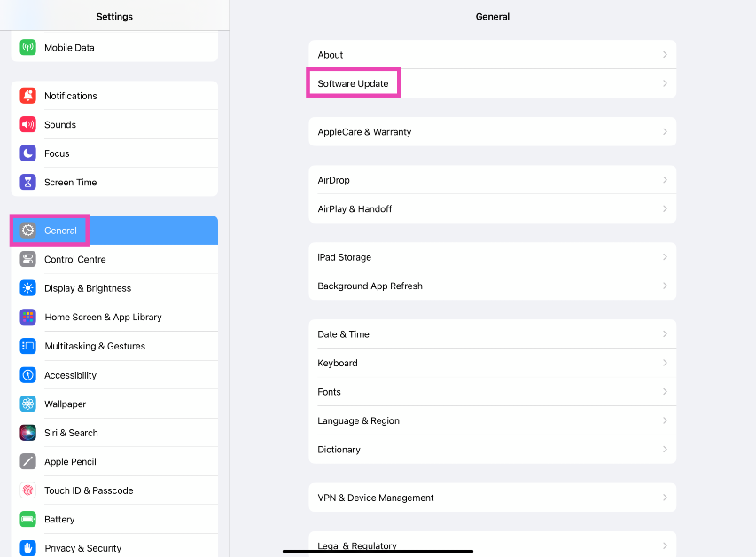
Task: Tap the home indicator bar
Action: pyautogui.click(x=378, y=551)
